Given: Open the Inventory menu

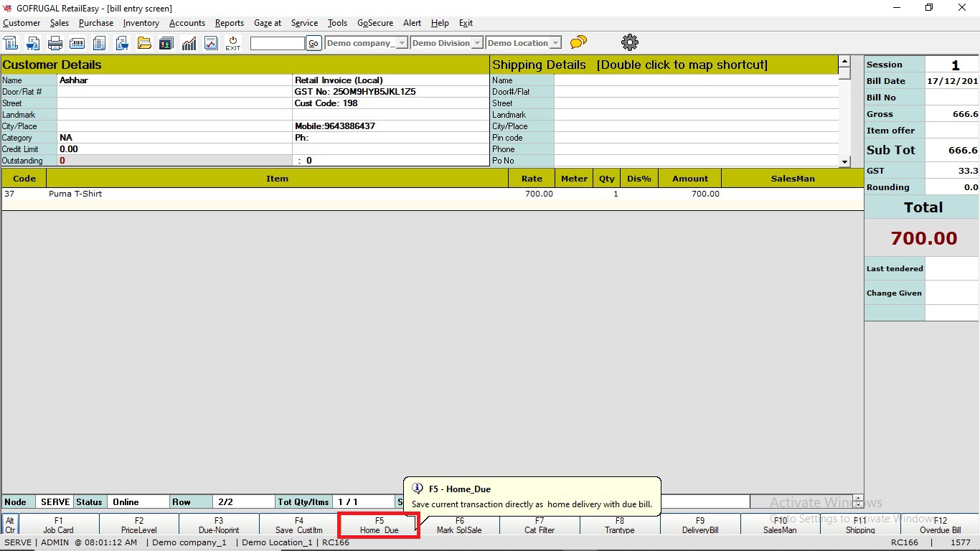Looking at the screenshot, I should coord(141,23).
